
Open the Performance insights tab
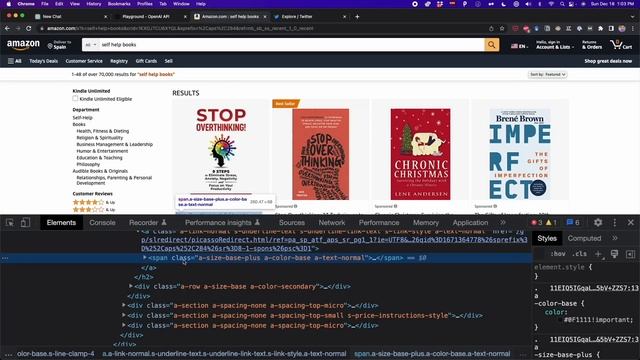pos(222,222)
